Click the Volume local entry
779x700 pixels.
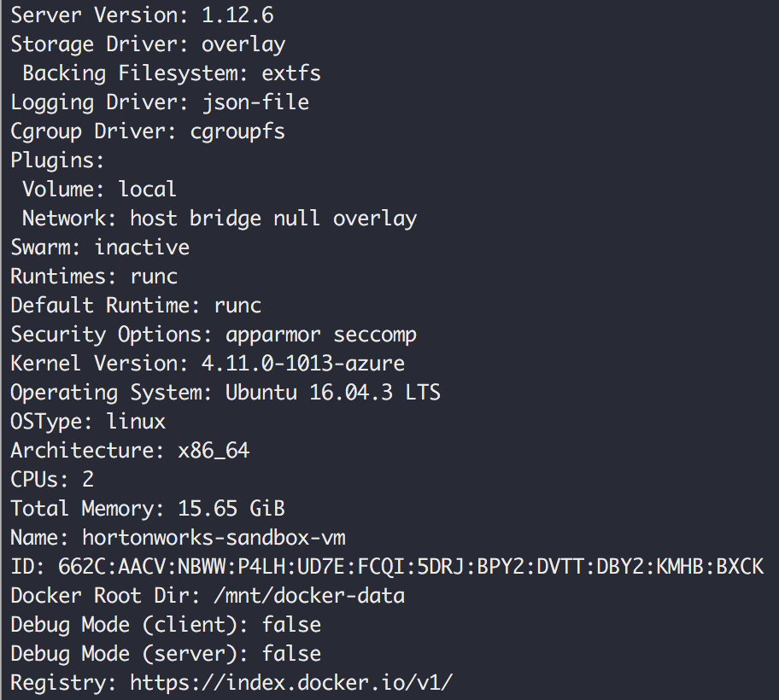(x=99, y=190)
